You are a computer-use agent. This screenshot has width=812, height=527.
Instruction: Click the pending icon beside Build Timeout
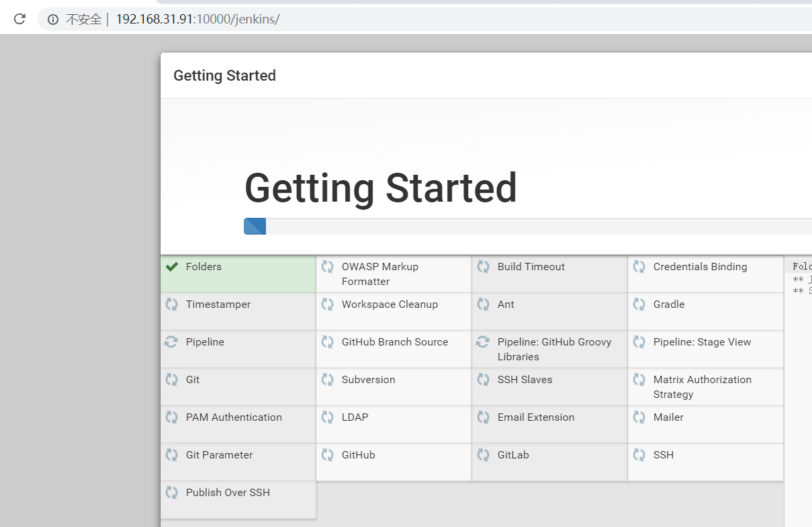pos(484,267)
